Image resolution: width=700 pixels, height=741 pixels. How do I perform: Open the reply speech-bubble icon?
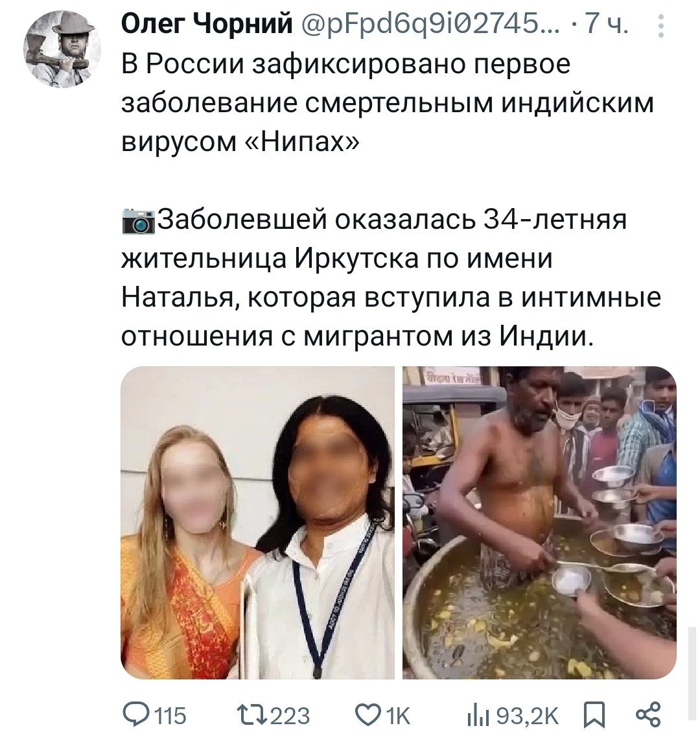135,714
